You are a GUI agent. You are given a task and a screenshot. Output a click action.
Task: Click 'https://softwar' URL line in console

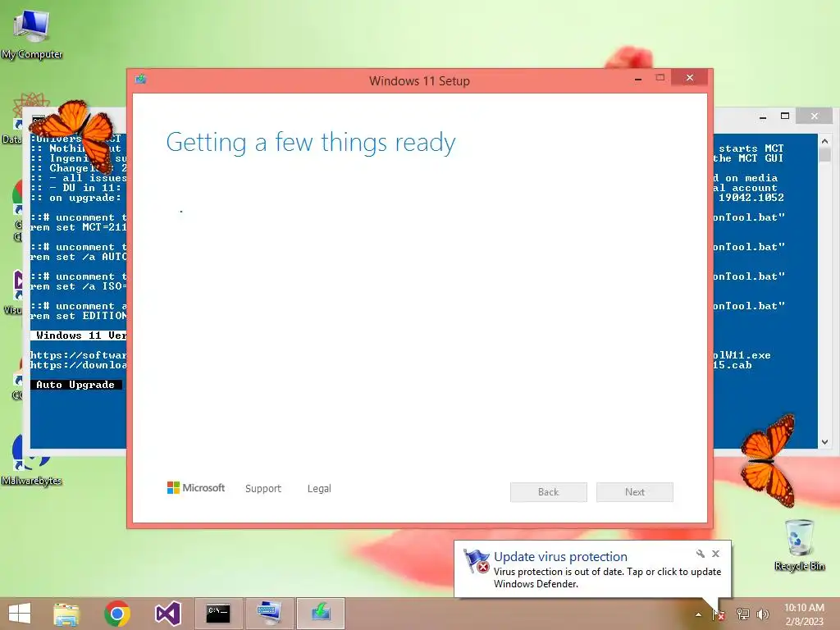pos(78,355)
